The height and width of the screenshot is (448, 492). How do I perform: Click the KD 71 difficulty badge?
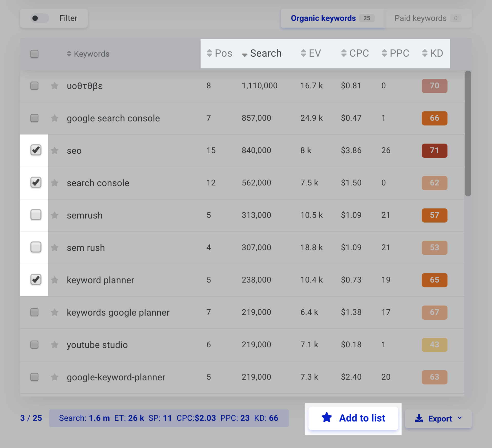[434, 151]
